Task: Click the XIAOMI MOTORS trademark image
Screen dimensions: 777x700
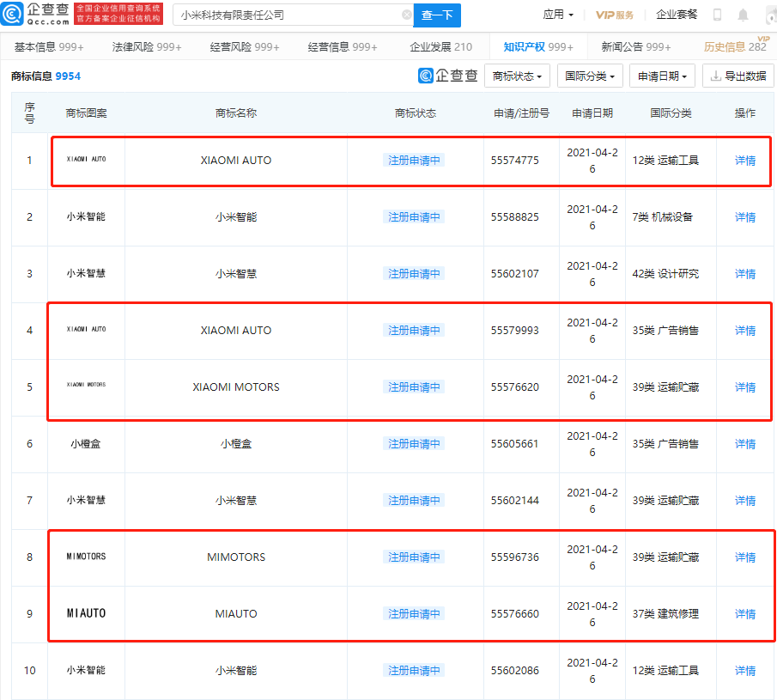Action: 86,385
